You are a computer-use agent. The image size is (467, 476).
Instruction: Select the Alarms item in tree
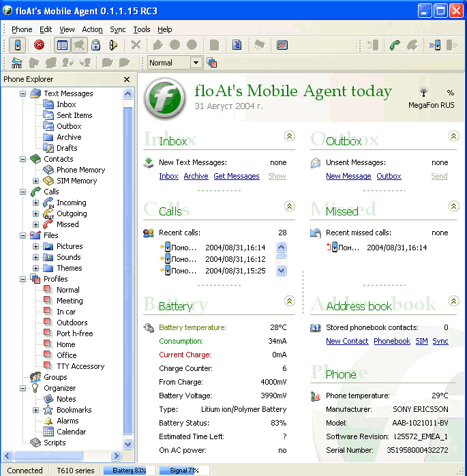[67, 421]
